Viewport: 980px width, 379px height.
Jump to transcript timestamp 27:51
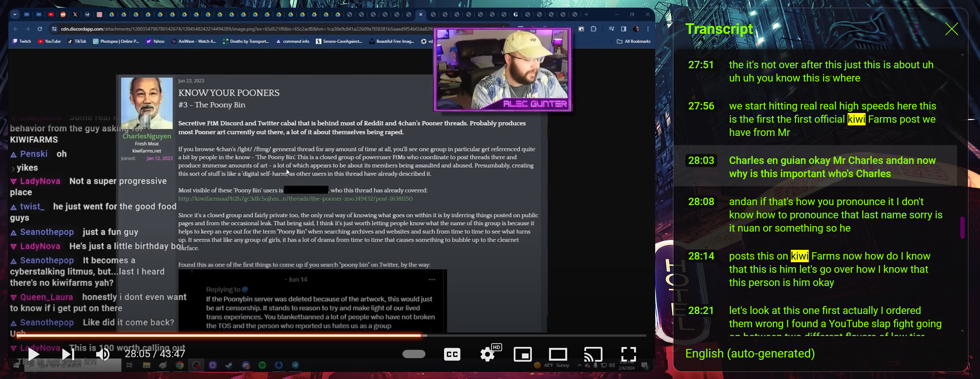tap(701, 65)
